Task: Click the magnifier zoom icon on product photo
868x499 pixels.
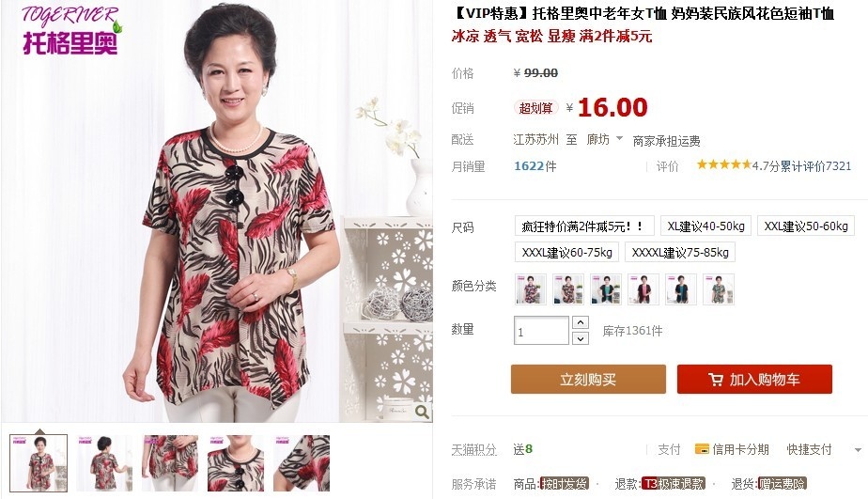Action: (422, 412)
